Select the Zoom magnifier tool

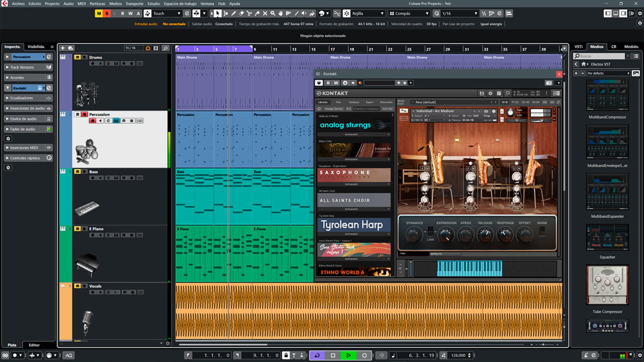274,13
